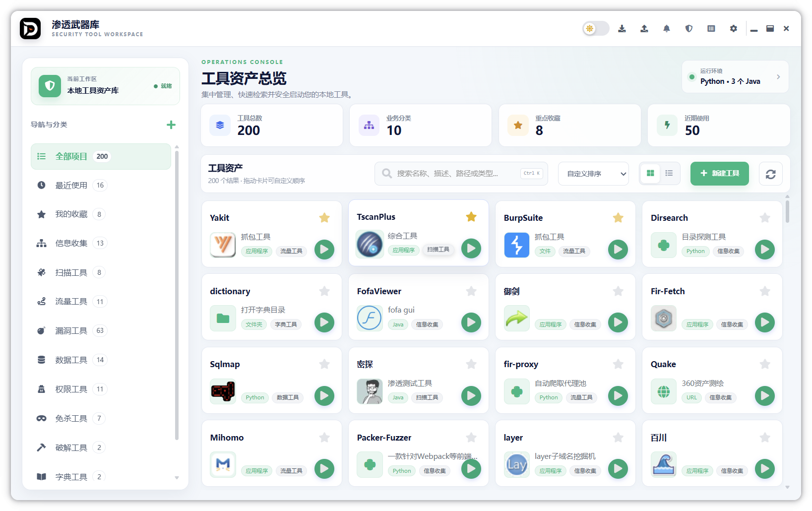The width and height of the screenshot is (812, 511).
Task: Click the BurpSuite lightning icon
Action: point(516,245)
